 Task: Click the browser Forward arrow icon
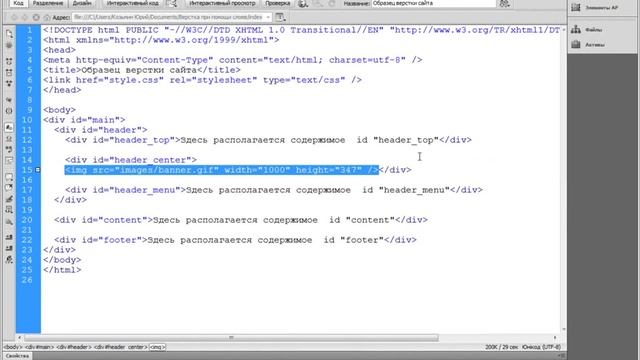(24, 18)
